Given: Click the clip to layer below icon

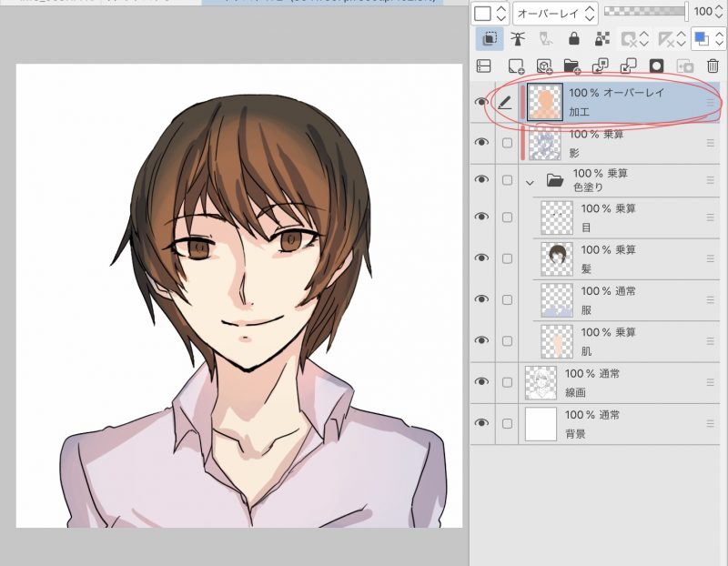Looking at the screenshot, I should pyautogui.click(x=486, y=39).
